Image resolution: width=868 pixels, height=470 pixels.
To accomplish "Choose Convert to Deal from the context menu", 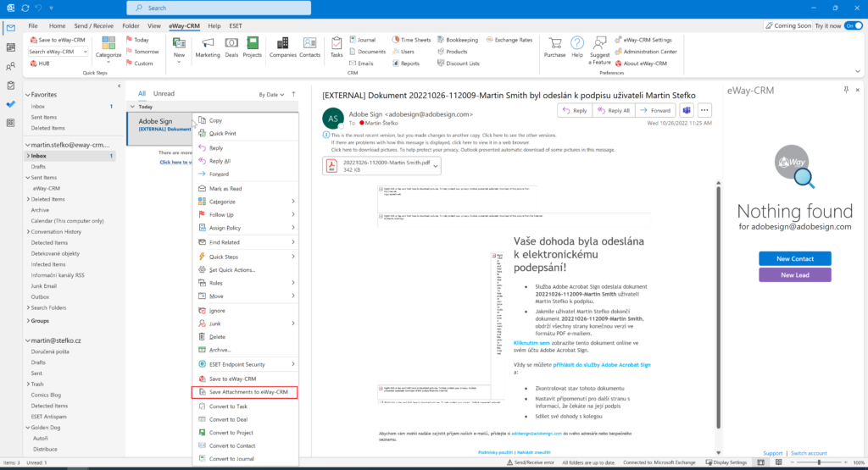I will pyautogui.click(x=246, y=420).
